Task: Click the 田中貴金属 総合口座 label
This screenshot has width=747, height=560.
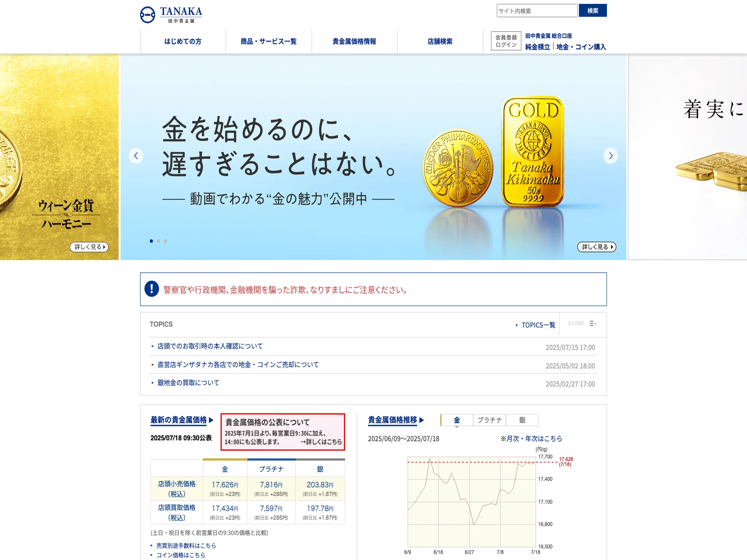Action: point(549,36)
